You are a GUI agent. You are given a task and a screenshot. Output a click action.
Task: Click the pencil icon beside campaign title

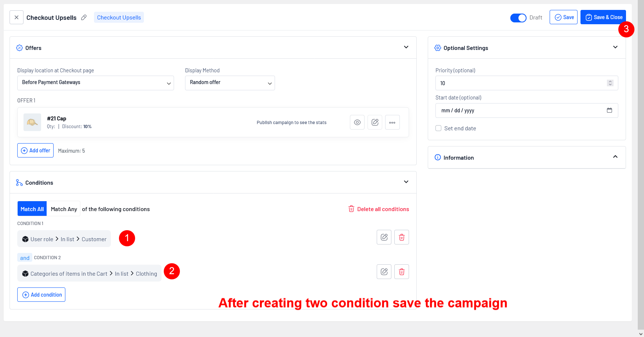(84, 17)
